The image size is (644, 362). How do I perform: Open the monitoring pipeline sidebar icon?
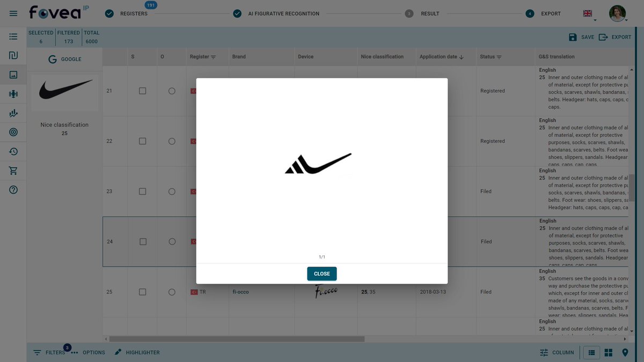pyautogui.click(x=13, y=94)
